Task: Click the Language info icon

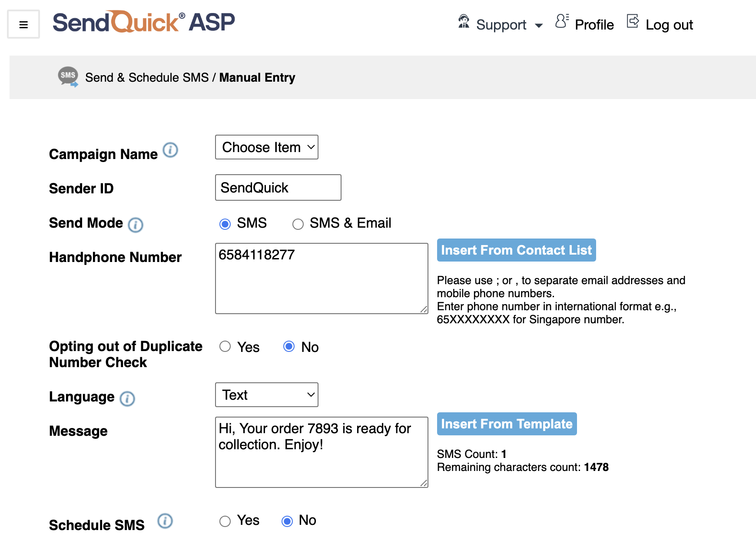Action: (127, 398)
